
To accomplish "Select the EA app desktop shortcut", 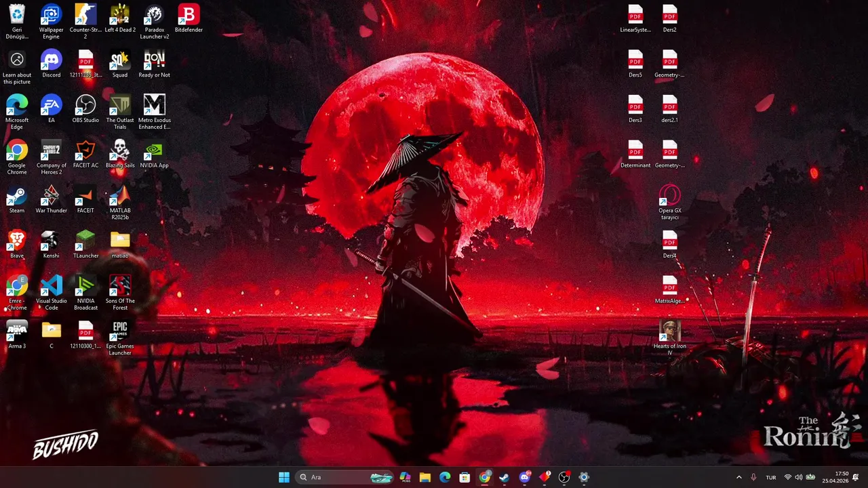I will 52,109.
